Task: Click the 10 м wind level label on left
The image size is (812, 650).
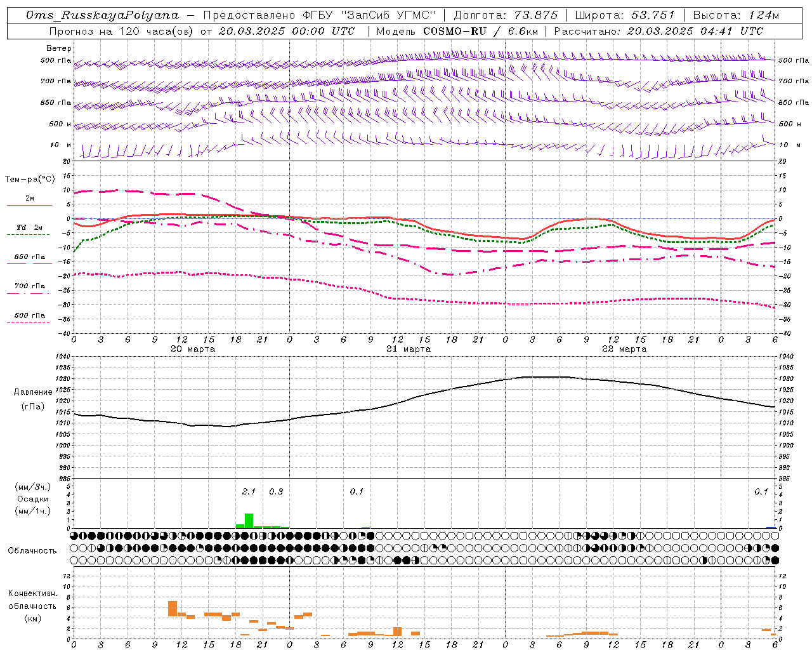Action: (x=61, y=145)
